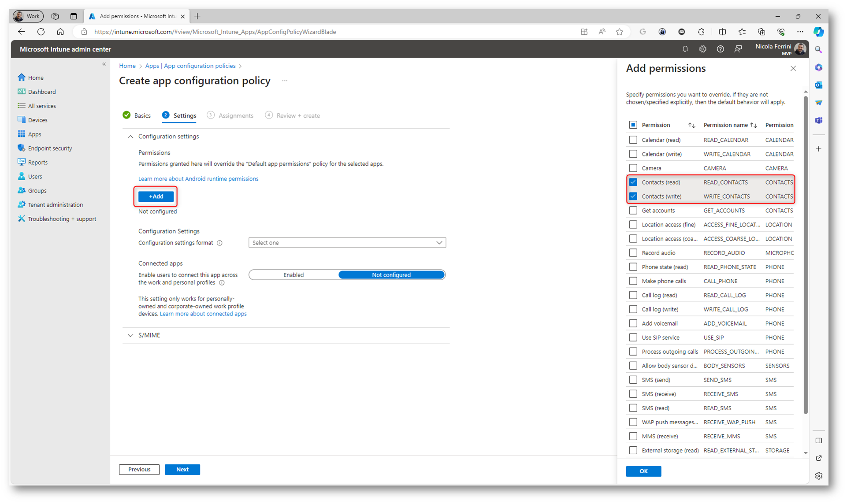Click Endpoint security shield icon in sidebar
Screen dimensions: 847x504
(21, 148)
